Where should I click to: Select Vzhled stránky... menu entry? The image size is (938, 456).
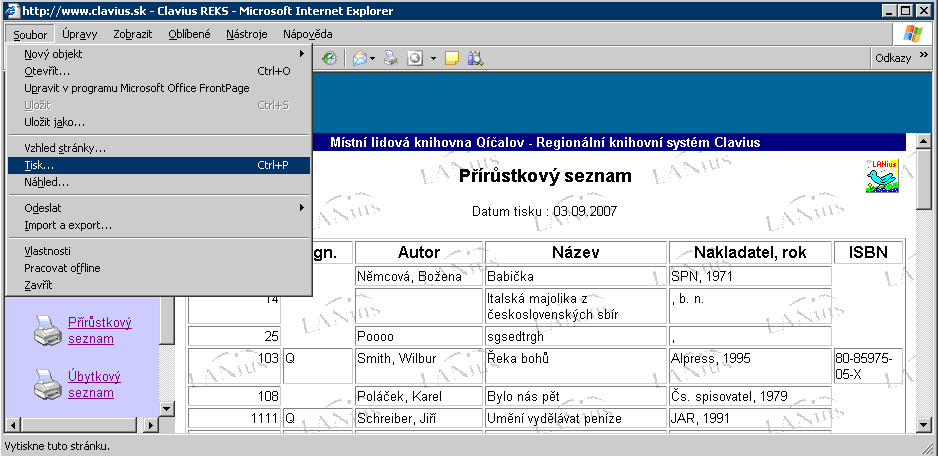tap(159, 147)
